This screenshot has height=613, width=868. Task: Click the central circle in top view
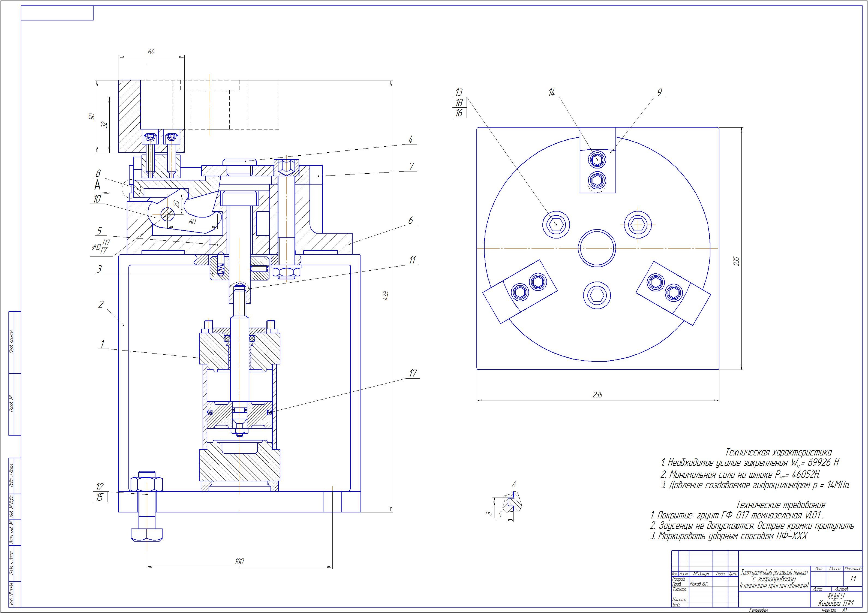[597, 248]
